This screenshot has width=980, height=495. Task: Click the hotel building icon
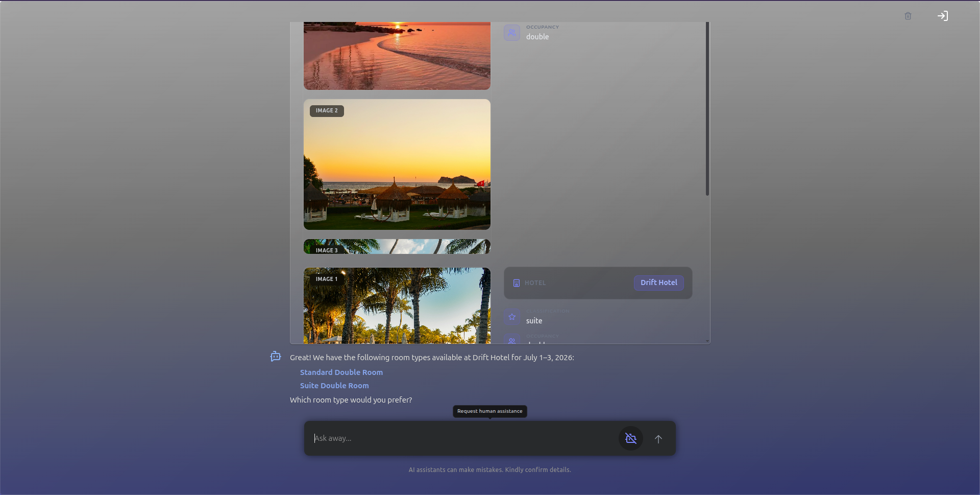coord(517,283)
